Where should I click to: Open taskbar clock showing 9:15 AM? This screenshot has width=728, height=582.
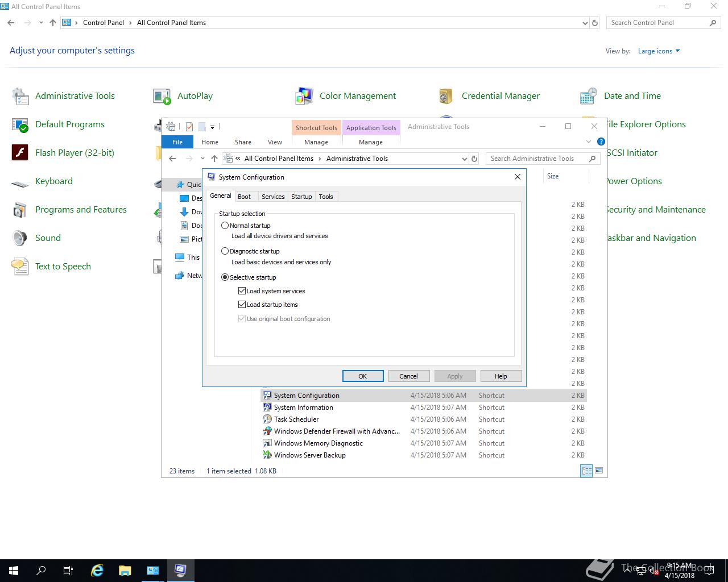[680, 571]
